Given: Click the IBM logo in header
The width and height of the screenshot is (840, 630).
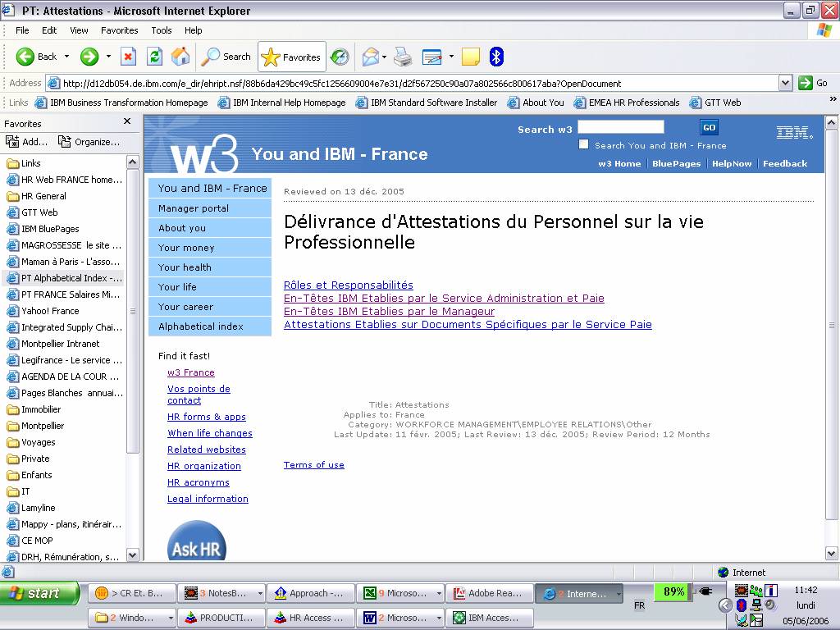Looking at the screenshot, I should tap(794, 132).
